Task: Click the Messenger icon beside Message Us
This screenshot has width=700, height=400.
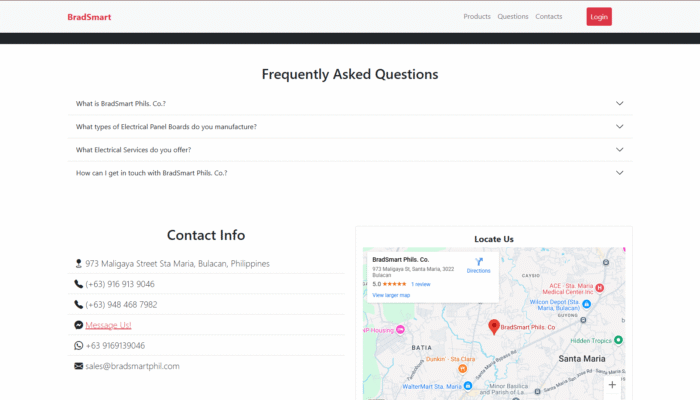Action: pyautogui.click(x=79, y=325)
